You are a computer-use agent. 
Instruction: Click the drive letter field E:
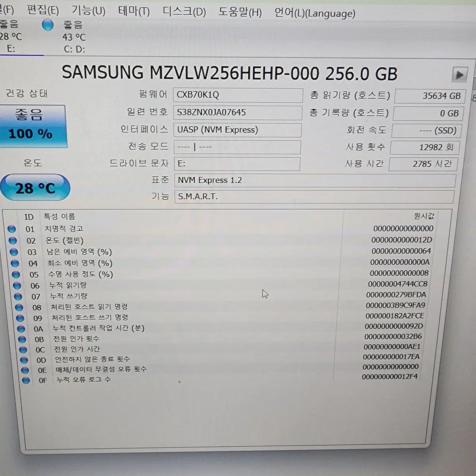(237, 164)
